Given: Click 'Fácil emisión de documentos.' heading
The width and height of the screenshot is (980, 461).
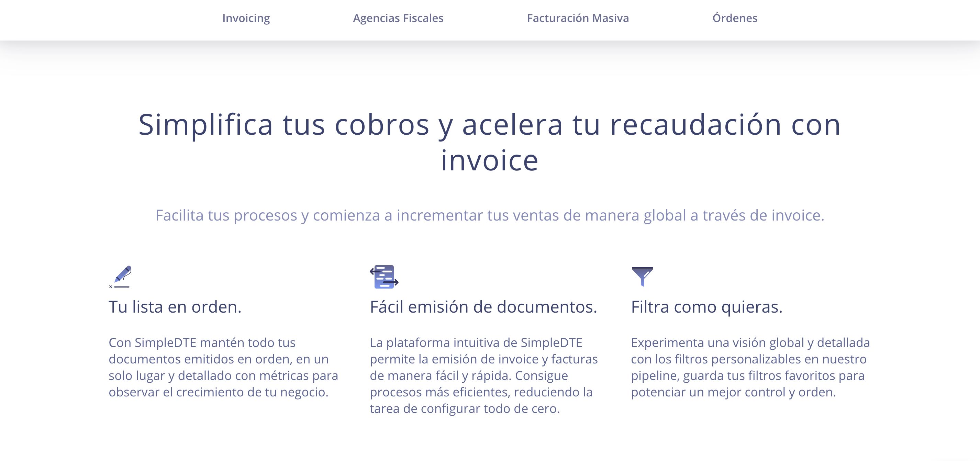Looking at the screenshot, I should click(483, 306).
